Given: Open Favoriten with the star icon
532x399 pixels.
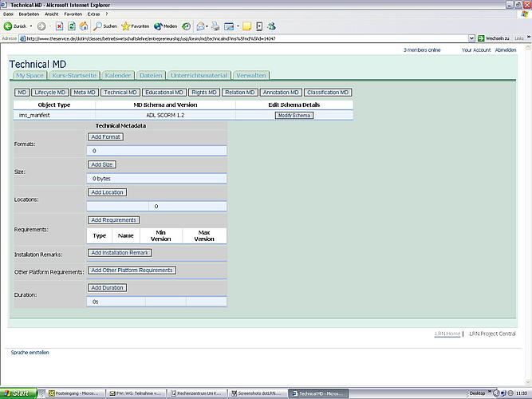Looking at the screenshot, I should pos(136,26).
